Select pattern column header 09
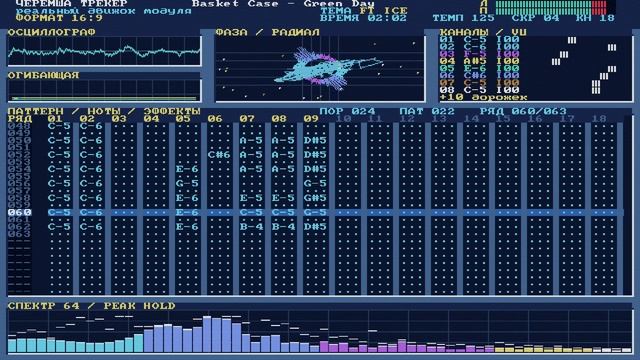 coord(311,119)
